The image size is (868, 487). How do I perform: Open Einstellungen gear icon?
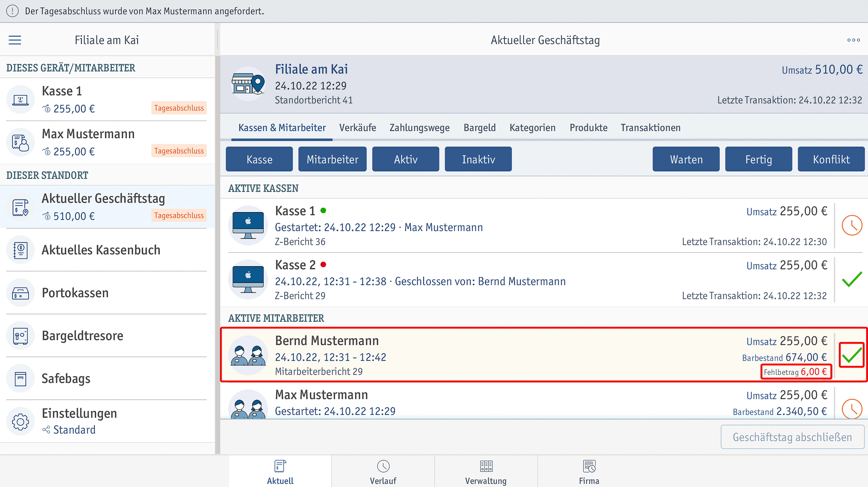21,422
